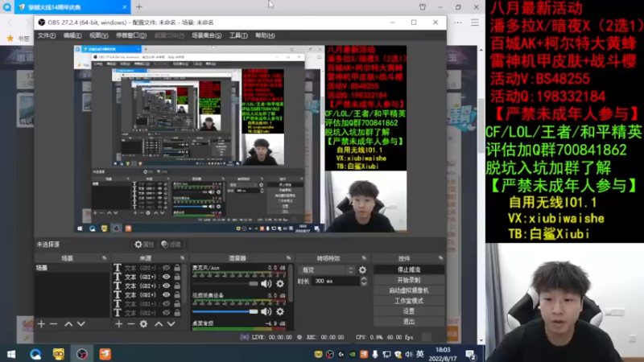The width and height of the screenshot is (644, 362).
Task: Switch to the 穿越火线14周年庆典 browser tab
Action: (72, 7)
